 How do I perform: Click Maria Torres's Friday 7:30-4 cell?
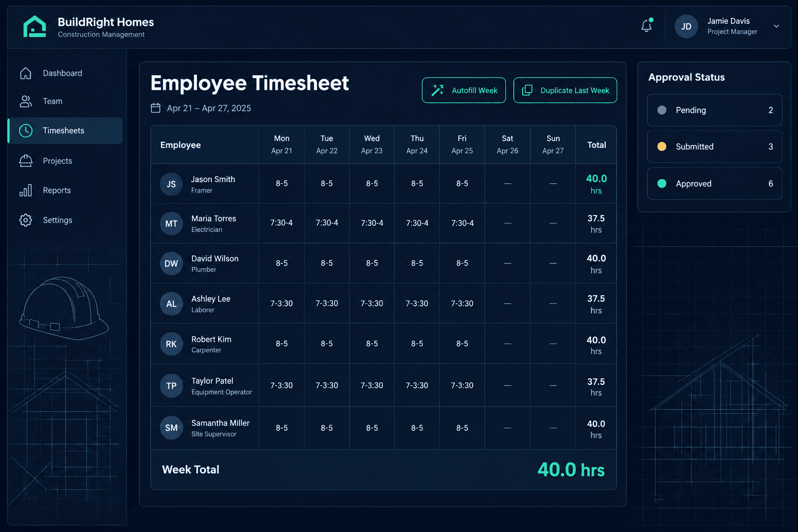pyautogui.click(x=462, y=223)
